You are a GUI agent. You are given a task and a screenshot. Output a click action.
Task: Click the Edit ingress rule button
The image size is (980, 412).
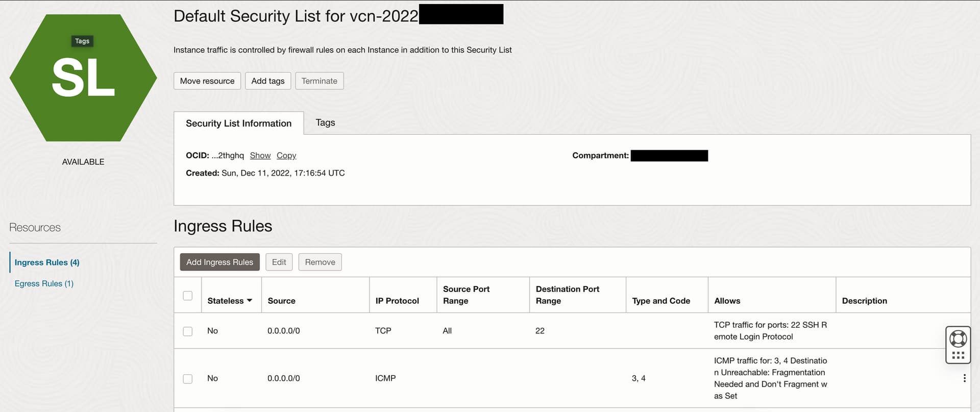click(x=279, y=262)
